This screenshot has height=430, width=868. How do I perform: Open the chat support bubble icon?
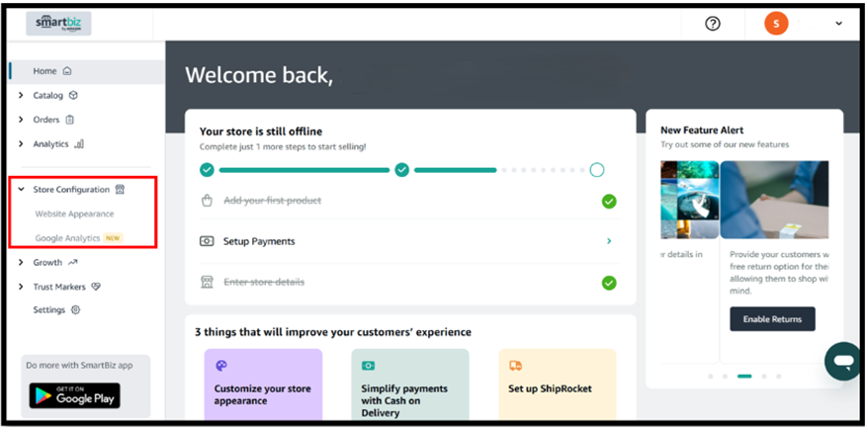pyautogui.click(x=842, y=362)
